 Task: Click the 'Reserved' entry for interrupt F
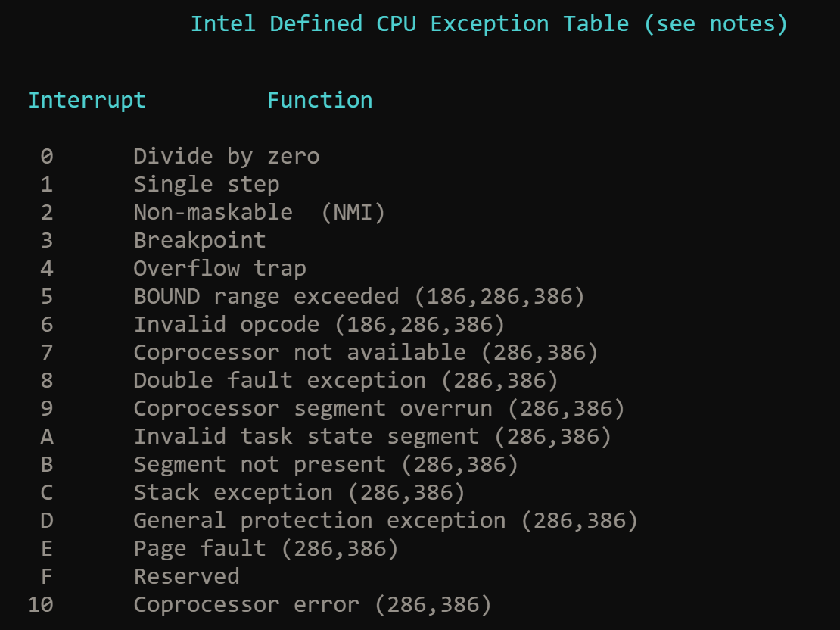tap(186, 576)
